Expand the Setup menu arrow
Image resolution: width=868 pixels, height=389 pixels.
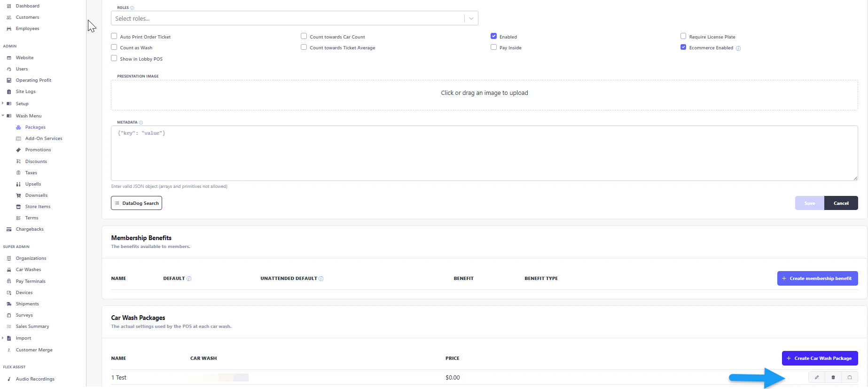(x=3, y=103)
